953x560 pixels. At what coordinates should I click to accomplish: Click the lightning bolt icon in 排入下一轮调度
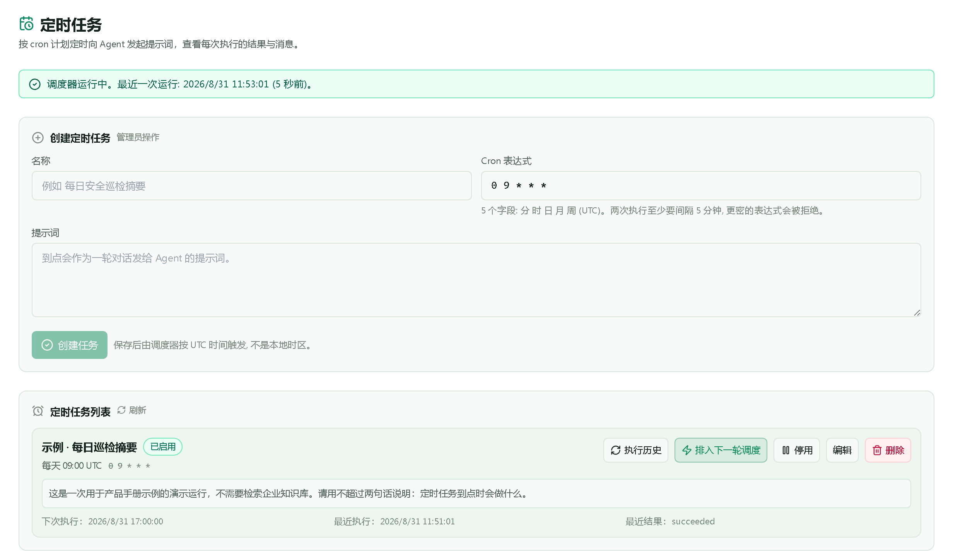(x=687, y=450)
